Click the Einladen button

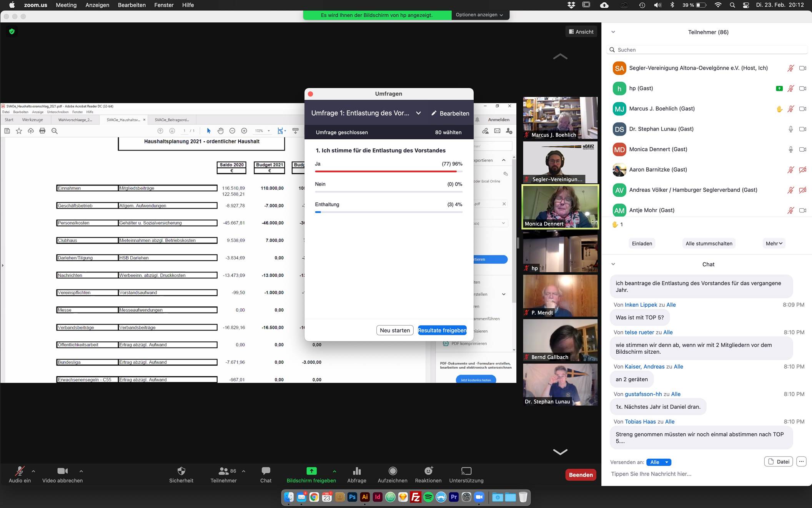click(x=642, y=243)
